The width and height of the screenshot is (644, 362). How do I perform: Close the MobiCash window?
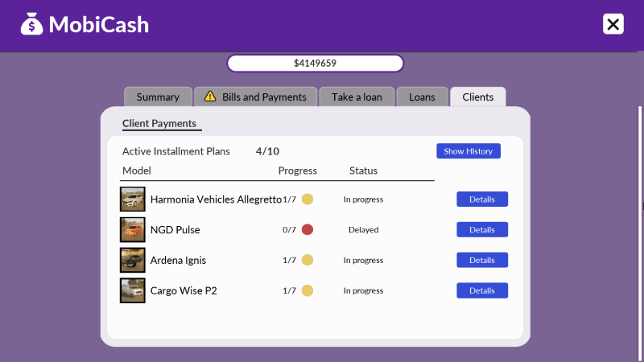coord(613,24)
